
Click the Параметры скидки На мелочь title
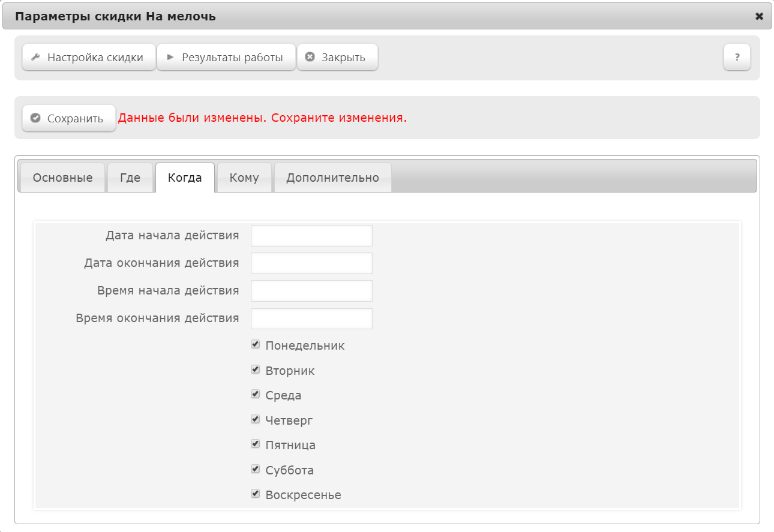point(115,16)
